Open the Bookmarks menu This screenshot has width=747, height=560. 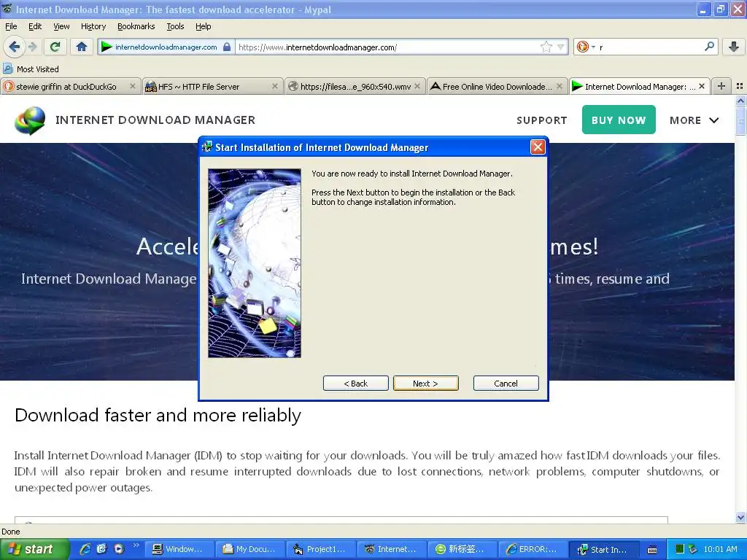tap(136, 26)
